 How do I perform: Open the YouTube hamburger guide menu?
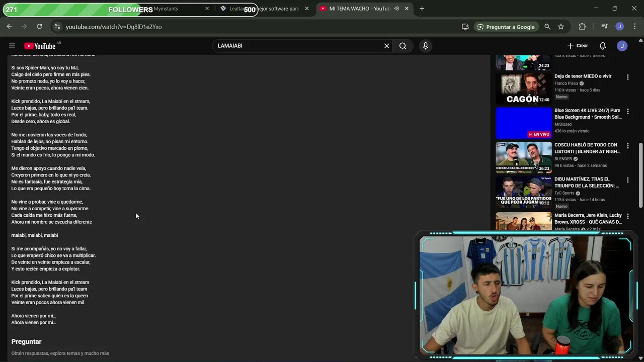click(x=12, y=46)
